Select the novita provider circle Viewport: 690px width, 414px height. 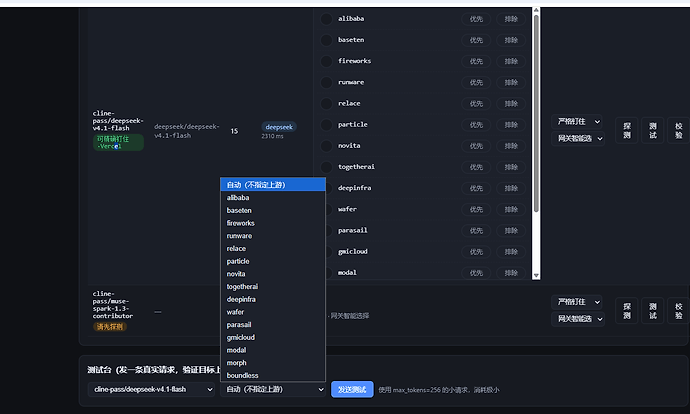326,146
